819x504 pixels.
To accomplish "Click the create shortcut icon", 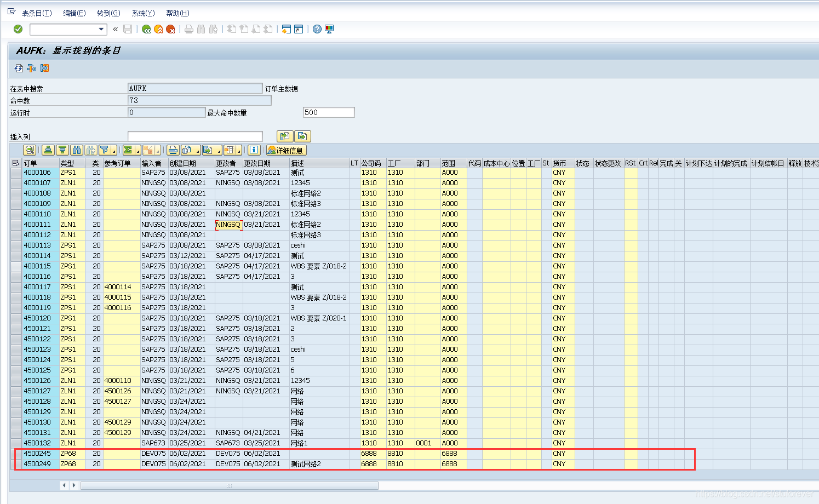I will 299,29.
